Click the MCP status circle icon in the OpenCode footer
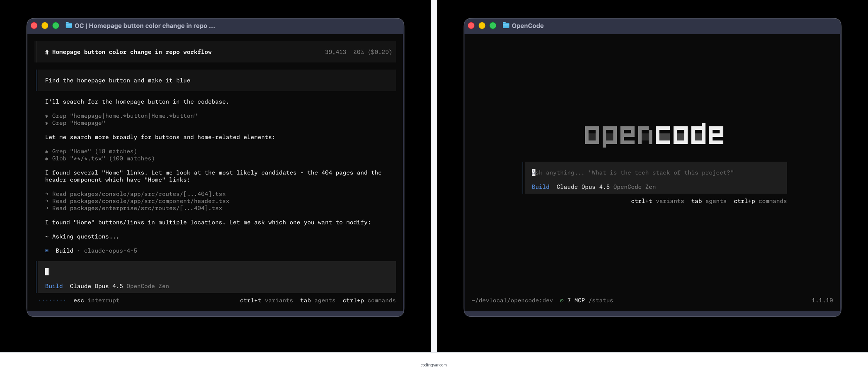This screenshot has width=868, height=377. pos(562,301)
